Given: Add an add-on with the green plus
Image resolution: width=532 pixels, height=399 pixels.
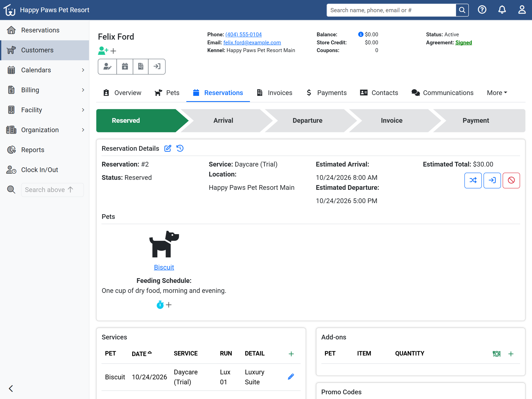Looking at the screenshot, I should (511, 354).
